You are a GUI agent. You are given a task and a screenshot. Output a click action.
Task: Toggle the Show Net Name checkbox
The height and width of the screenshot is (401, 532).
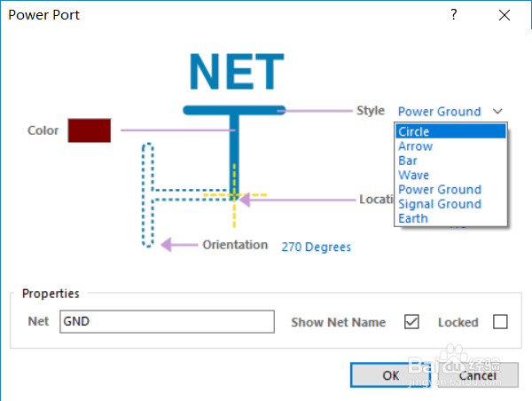411,321
